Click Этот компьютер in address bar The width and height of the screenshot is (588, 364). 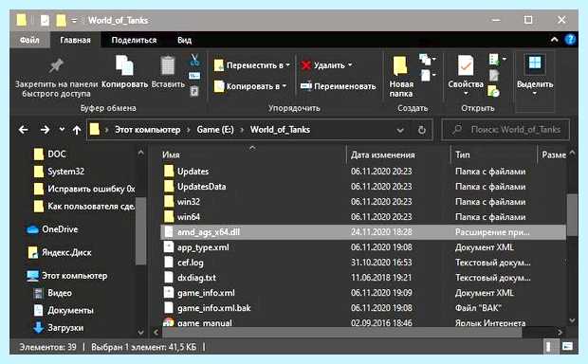click(147, 130)
